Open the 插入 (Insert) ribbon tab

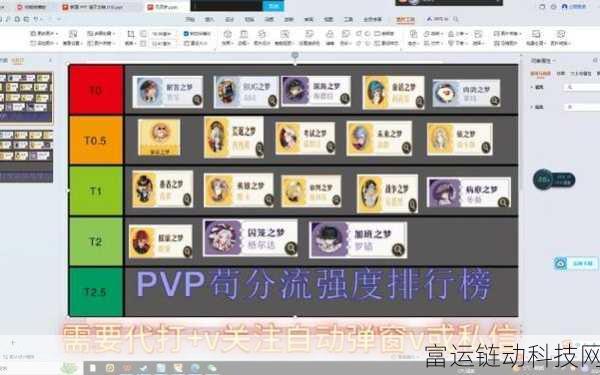209,19
